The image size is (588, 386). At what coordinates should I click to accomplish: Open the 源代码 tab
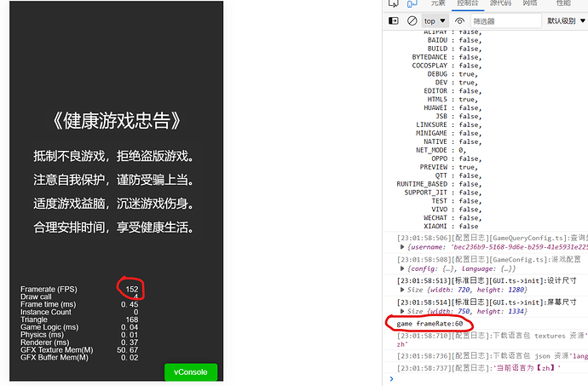tap(500, 3)
